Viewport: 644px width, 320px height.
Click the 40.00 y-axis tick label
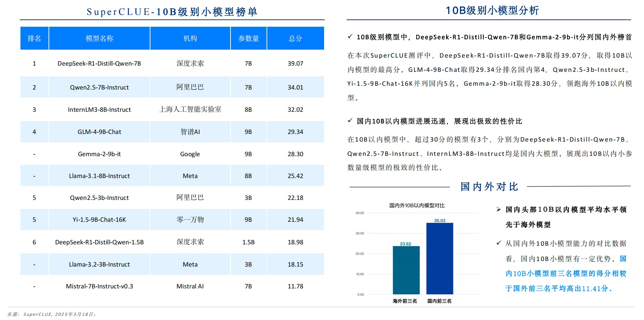360,213
